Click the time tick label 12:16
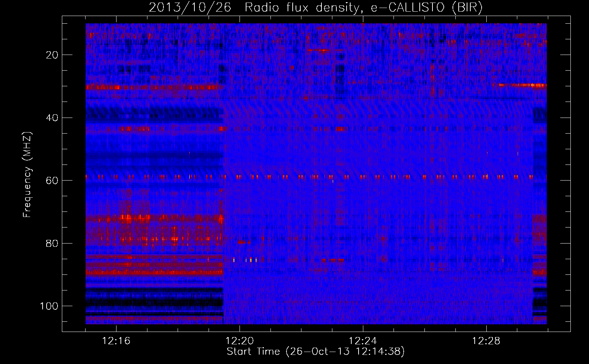This screenshot has height=364, width=589. pyautogui.click(x=116, y=341)
